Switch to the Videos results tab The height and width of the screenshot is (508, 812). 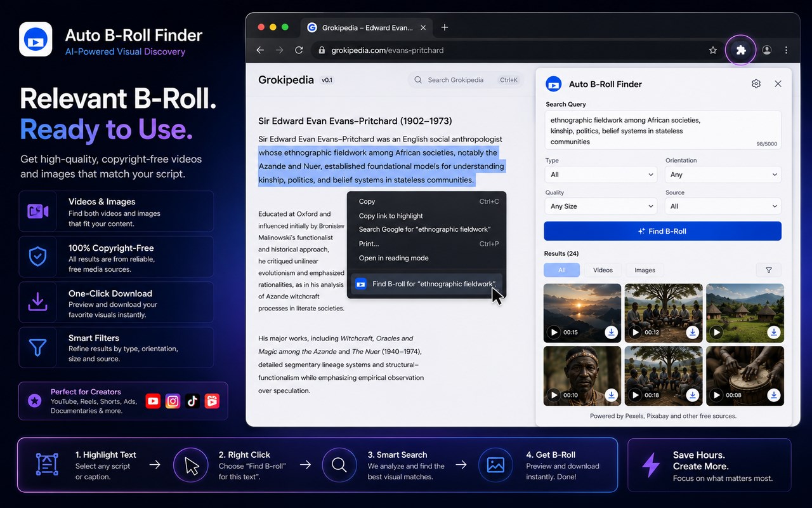tap(603, 270)
